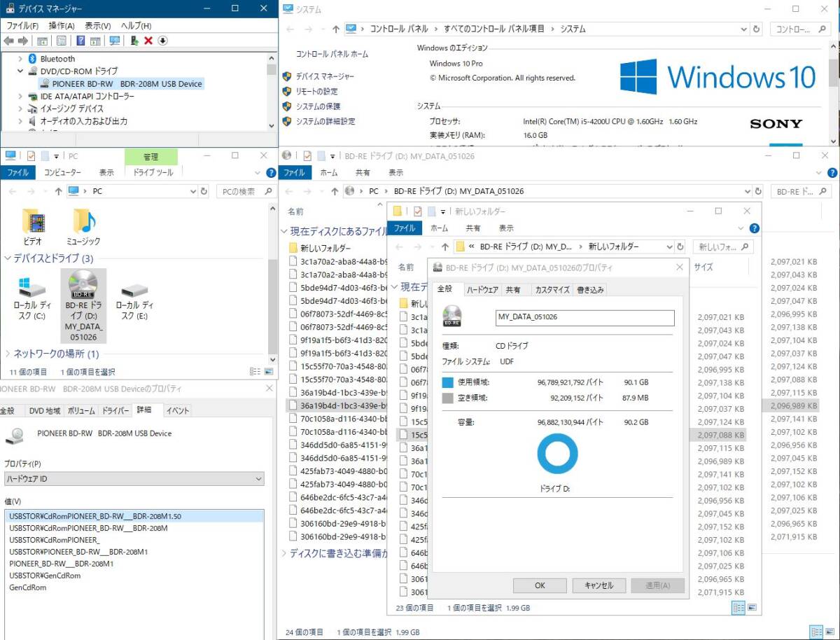Click refresh icon in 新しいフォルダー address bar

pyautogui.click(x=680, y=246)
